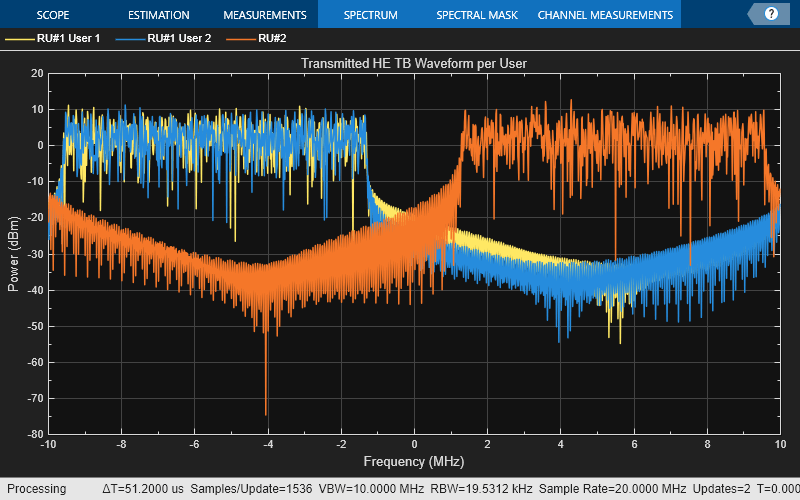
Task: Click the -80 tick label on power axis
Action: (35, 434)
